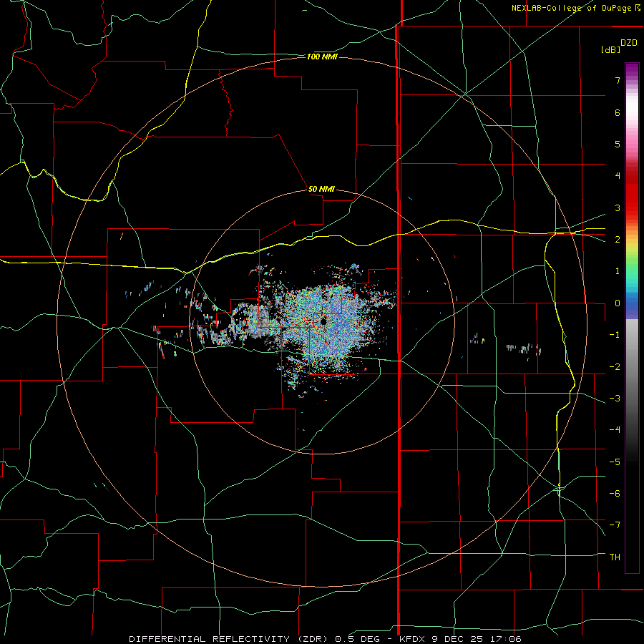Click the -4 dB scale label

pos(615,429)
